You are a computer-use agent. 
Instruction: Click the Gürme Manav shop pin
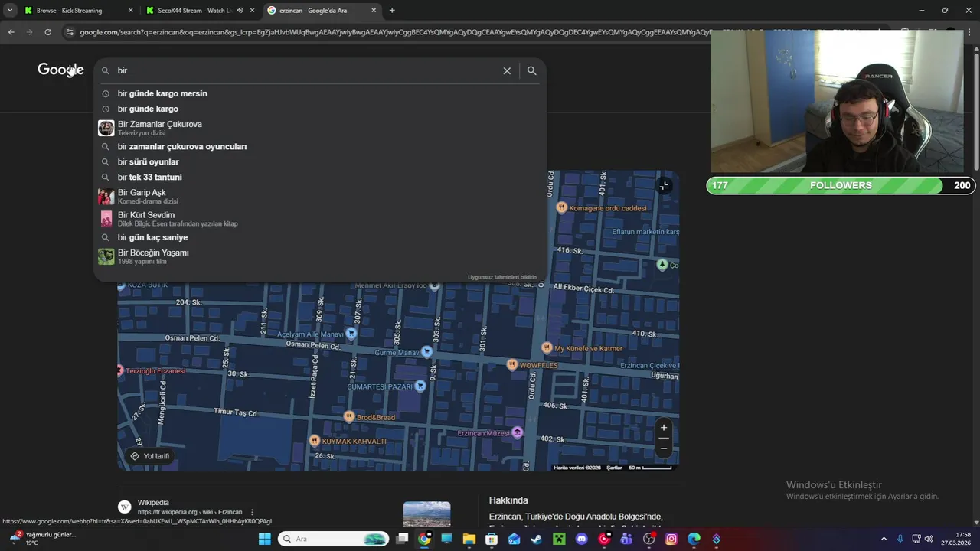pyautogui.click(x=427, y=352)
